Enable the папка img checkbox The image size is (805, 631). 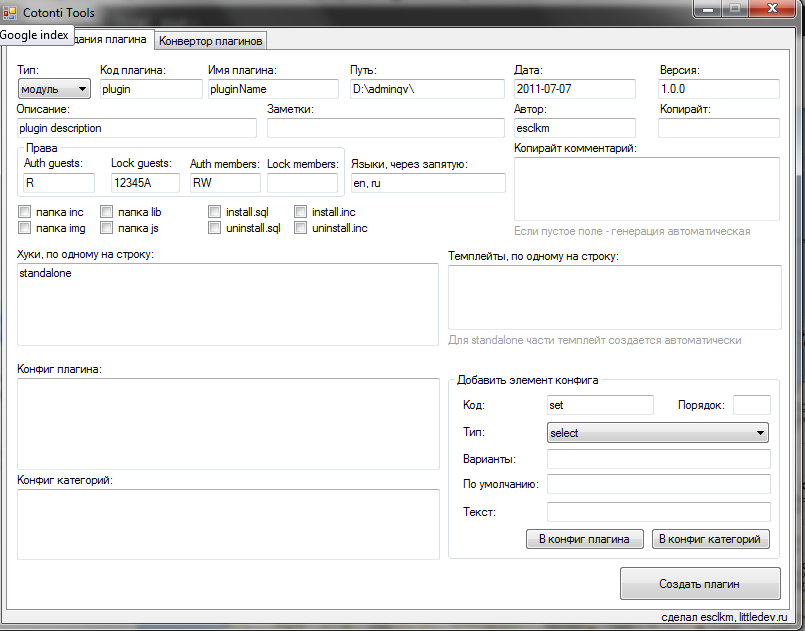click(24, 227)
